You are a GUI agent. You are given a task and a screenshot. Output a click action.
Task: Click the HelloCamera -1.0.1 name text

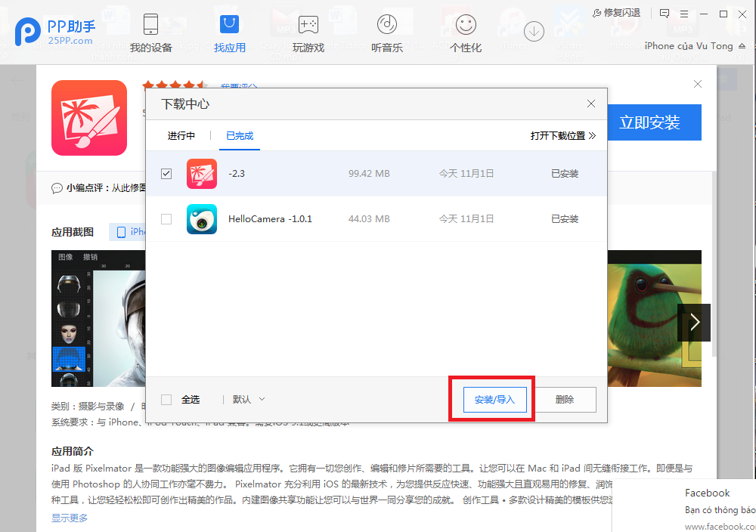coord(270,219)
